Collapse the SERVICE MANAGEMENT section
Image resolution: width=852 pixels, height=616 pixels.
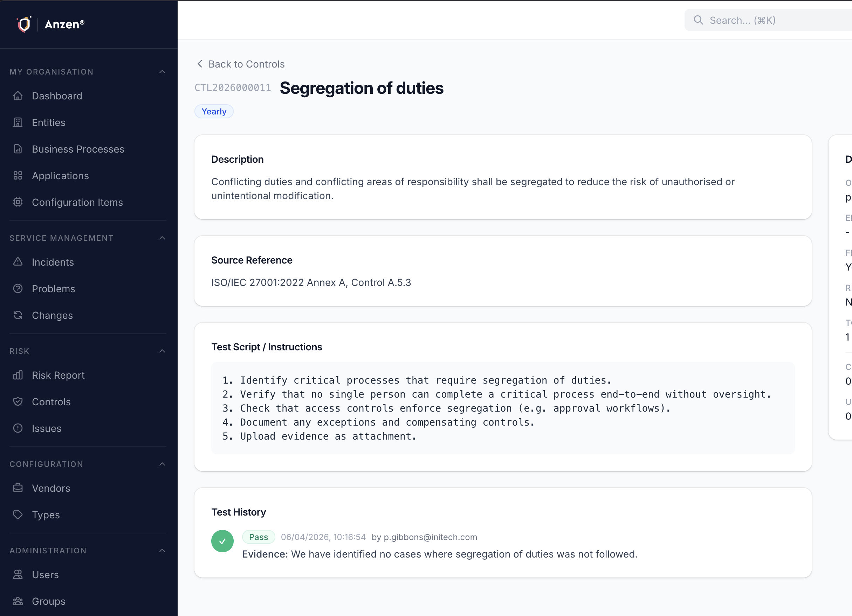pyautogui.click(x=162, y=238)
